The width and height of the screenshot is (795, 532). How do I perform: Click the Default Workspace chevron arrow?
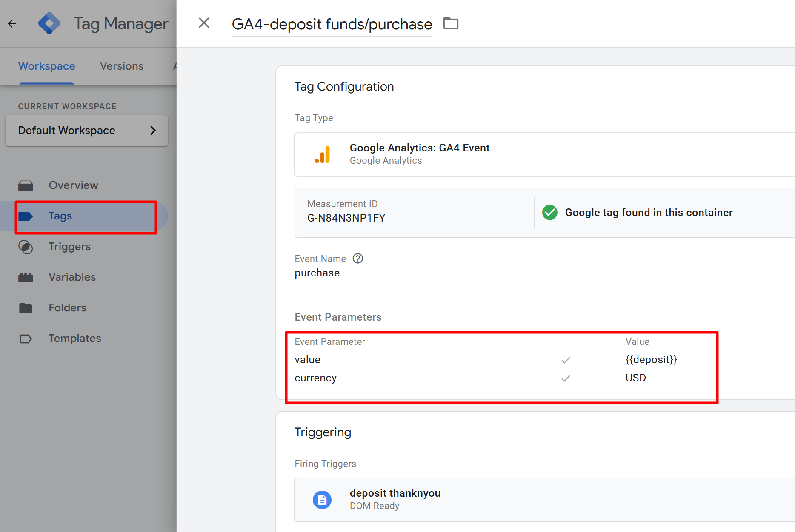(x=153, y=131)
